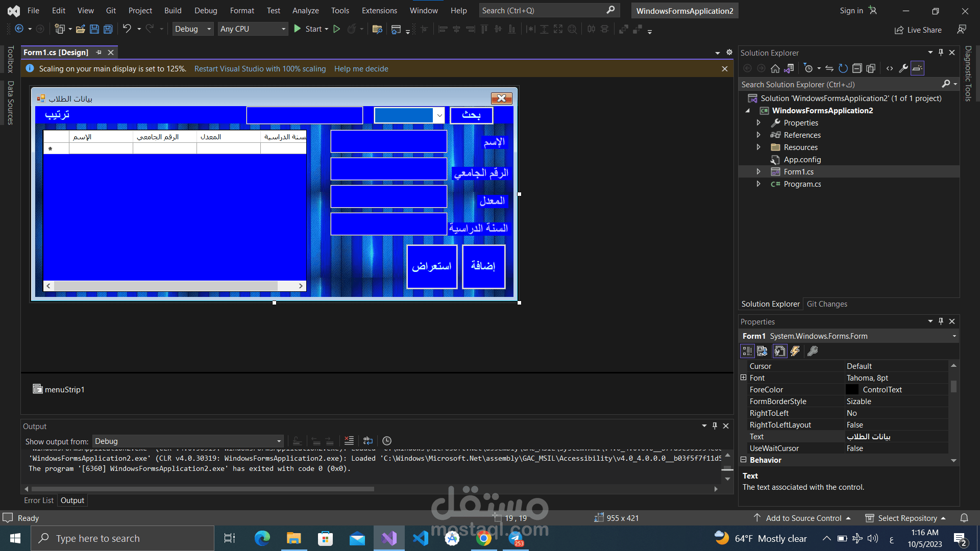Viewport: 980px width, 551px height.
Task: Click the Pending Changes Filter clock icon
Action: point(808,68)
